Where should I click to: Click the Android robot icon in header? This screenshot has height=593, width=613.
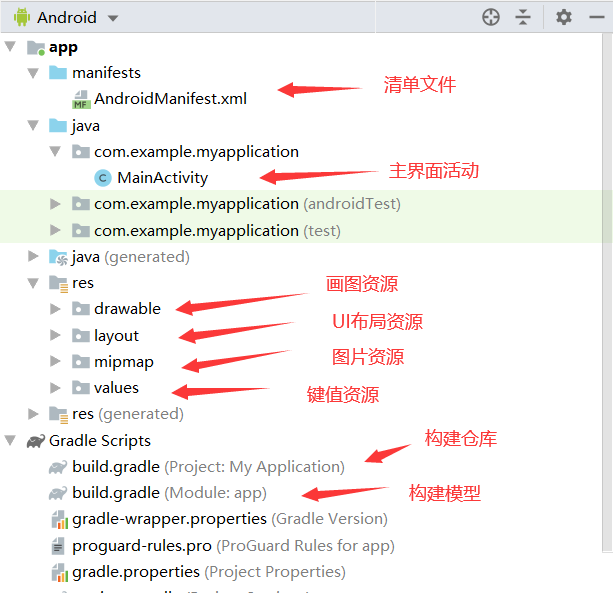tap(22, 17)
